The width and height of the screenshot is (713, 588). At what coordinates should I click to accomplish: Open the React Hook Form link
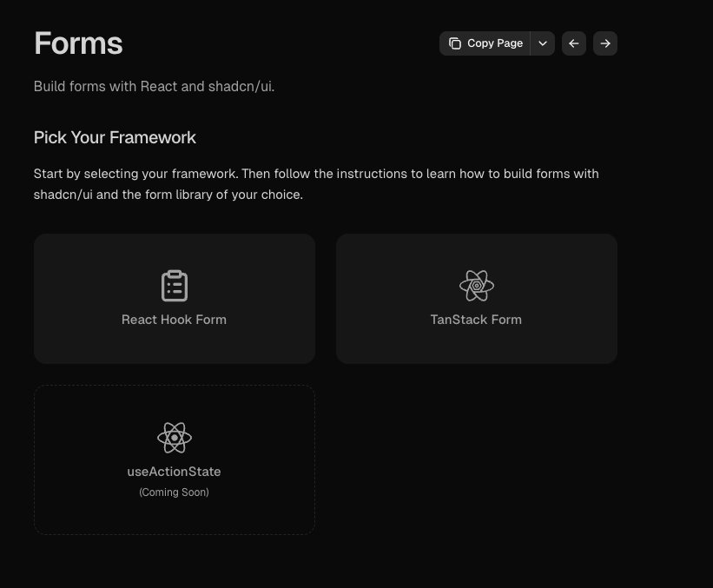pos(175,299)
